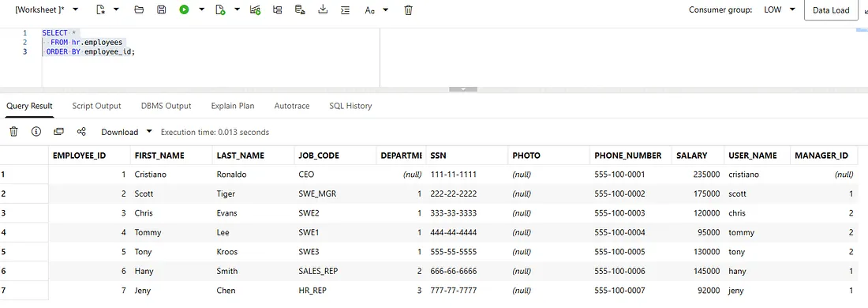Switch to the Query Result tab

pos(29,106)
